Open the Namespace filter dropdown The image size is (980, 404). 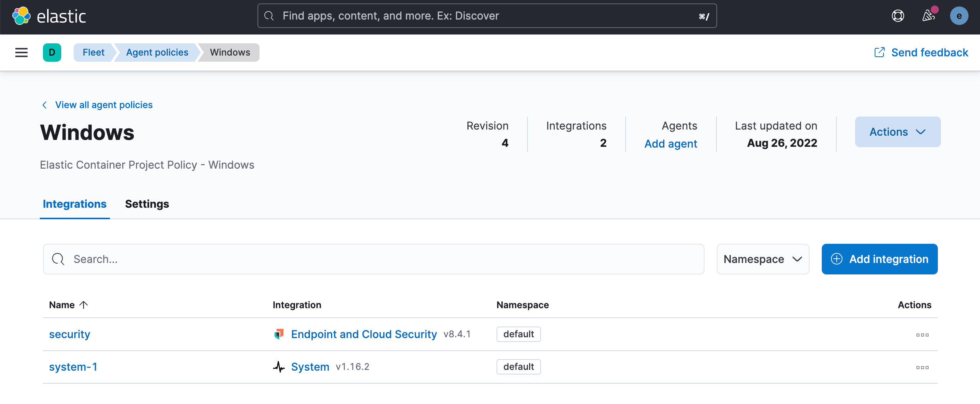(763, 259)
